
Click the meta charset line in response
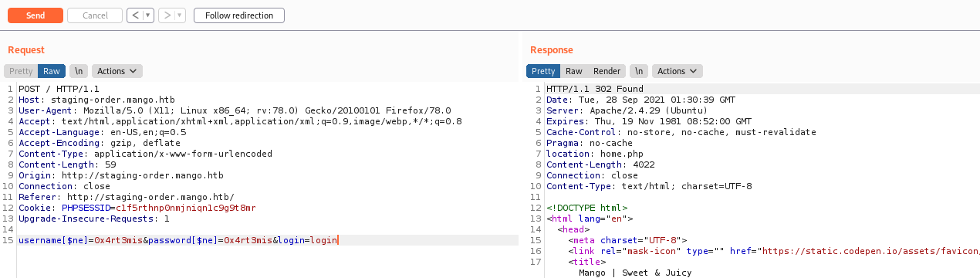(627, 240)
